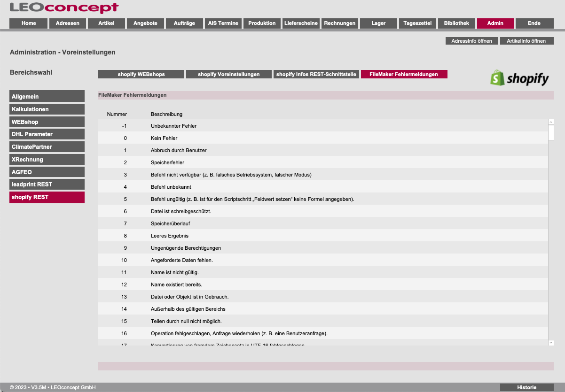The width and height of the screenshot is (565, 392).
Task: Click the shopify logo
Action: point(519,78)
